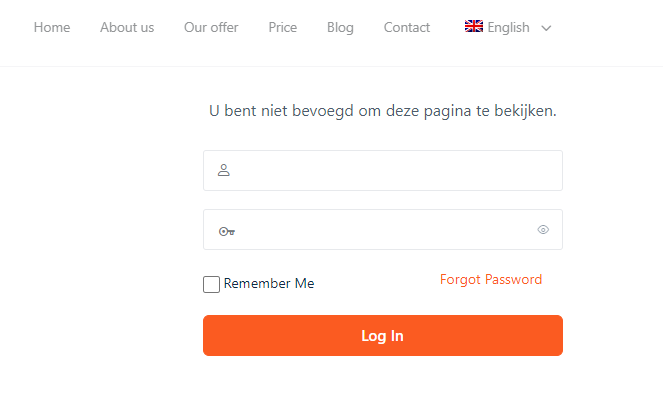663x401 pixels.
Task: Open the Contact menu link
Action: click(407, 28)
